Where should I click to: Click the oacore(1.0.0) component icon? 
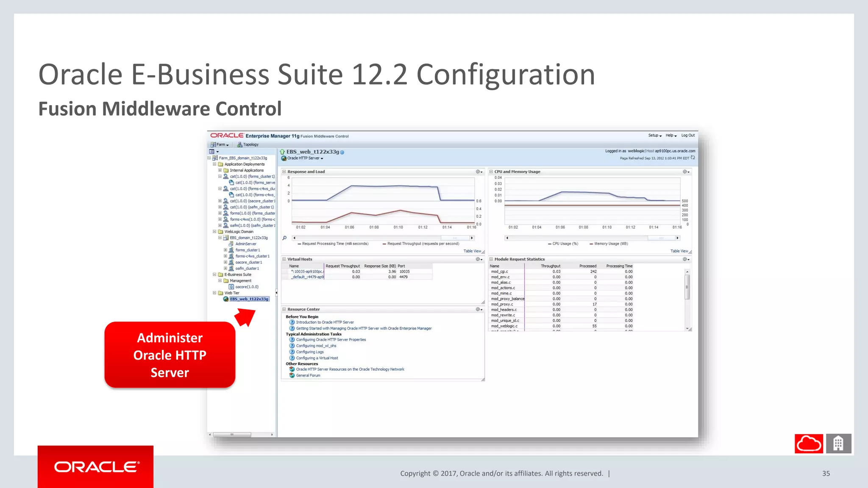pos(231,287)
